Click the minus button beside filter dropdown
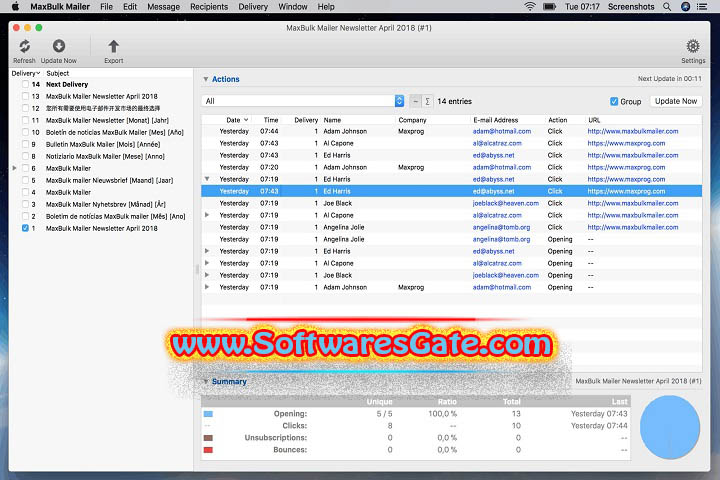This screenshot has height=480, width=720. coord(415,101)
